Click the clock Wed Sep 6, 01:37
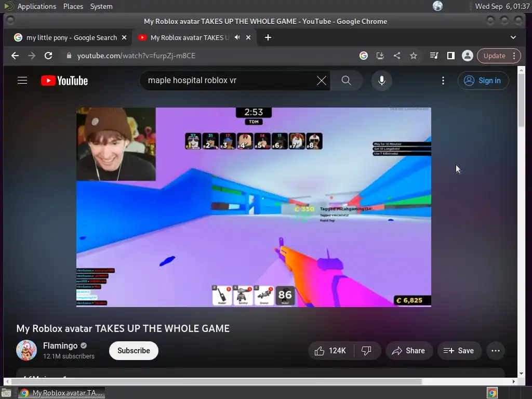532x399 pixels. [502, 6]
